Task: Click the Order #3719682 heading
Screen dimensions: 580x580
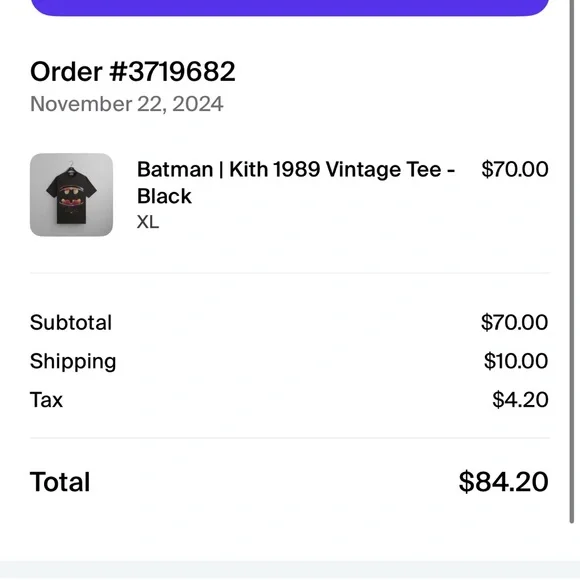Action: (x=132, y=71)
